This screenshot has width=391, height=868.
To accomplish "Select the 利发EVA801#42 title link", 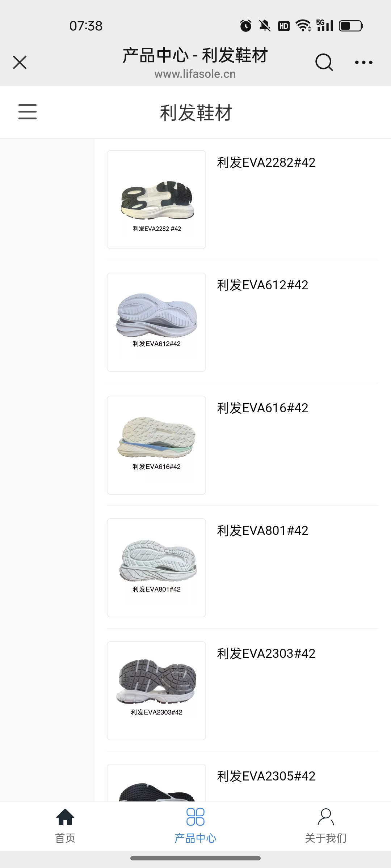I will point(262,531).
